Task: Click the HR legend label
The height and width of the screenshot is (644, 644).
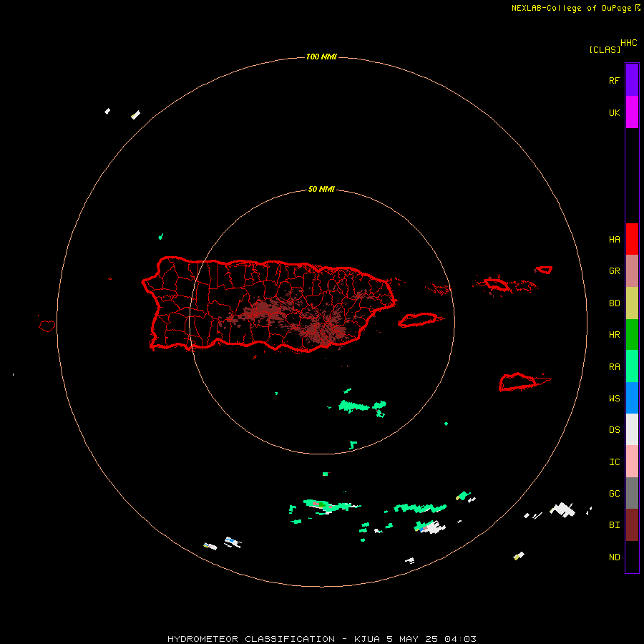Action: pyautogui.click(x=614, y=335)
